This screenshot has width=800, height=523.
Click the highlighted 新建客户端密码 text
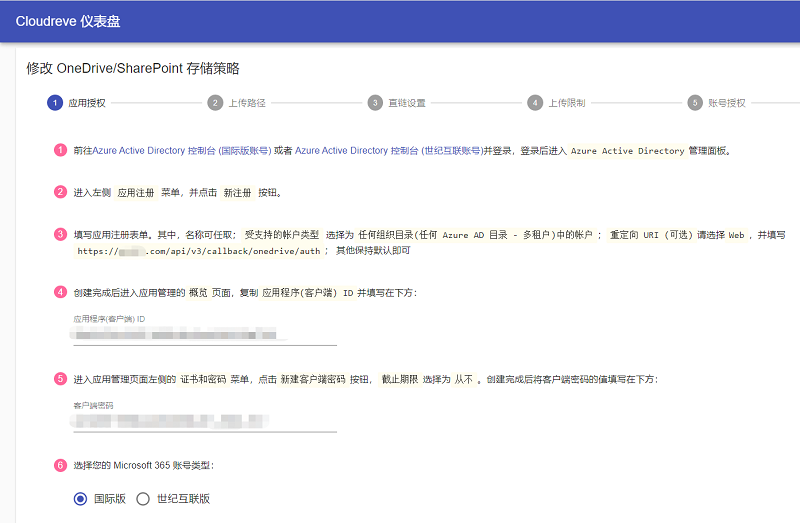click(313, 380)
